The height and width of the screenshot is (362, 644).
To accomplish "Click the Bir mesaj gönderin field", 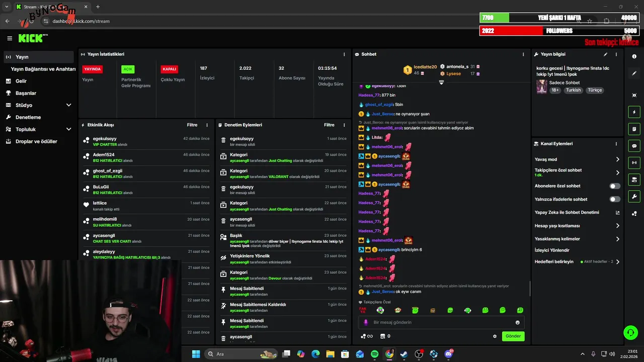I will click(x=441, y=322).
